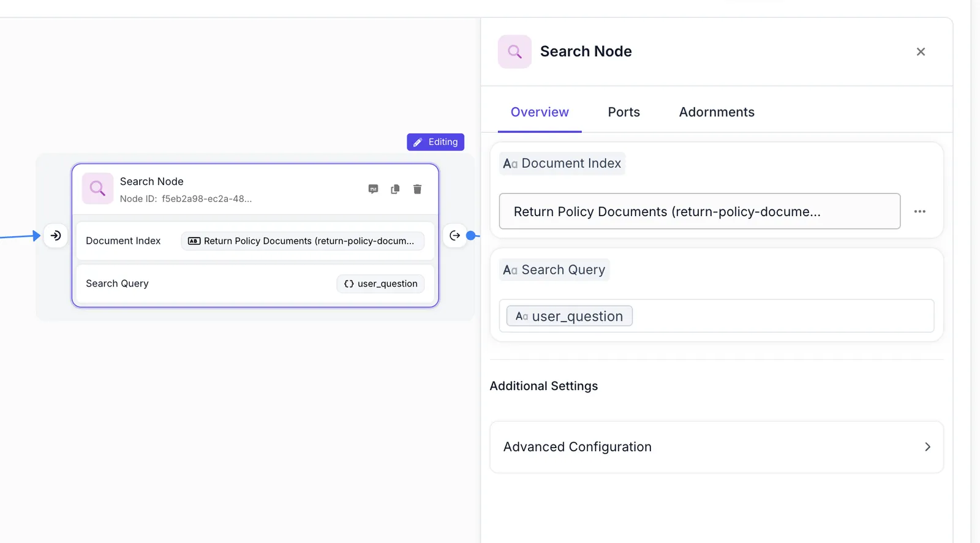Click the blue output connector dot
Screen dimensions: 980x543
(x=471, y=236)
